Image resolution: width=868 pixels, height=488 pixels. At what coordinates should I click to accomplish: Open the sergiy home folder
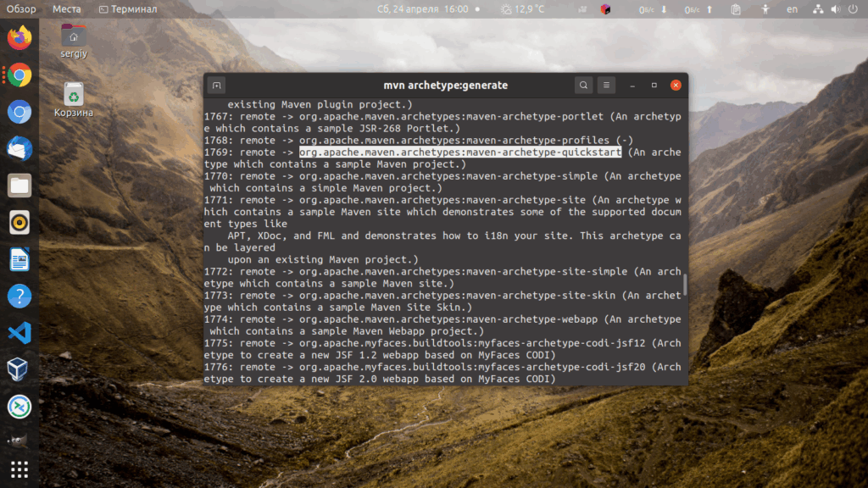tap(74, 42)
